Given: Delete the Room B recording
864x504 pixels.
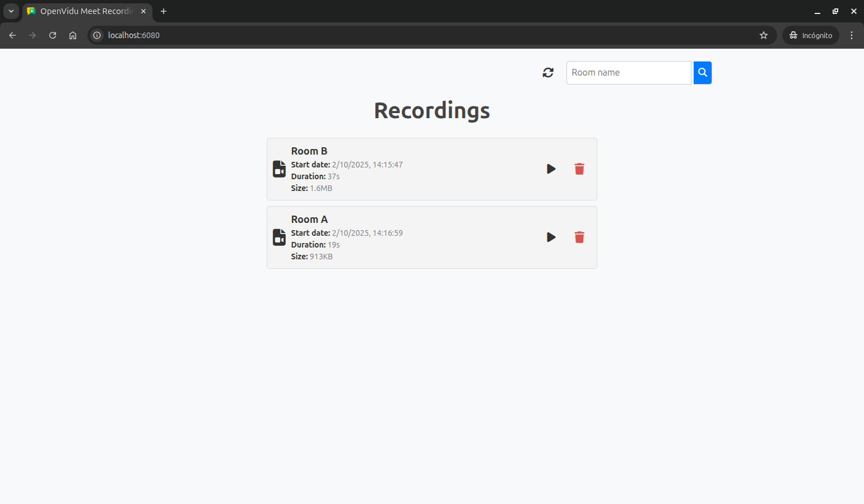Looking at the screenshot, I should click(x=579, y=169).
